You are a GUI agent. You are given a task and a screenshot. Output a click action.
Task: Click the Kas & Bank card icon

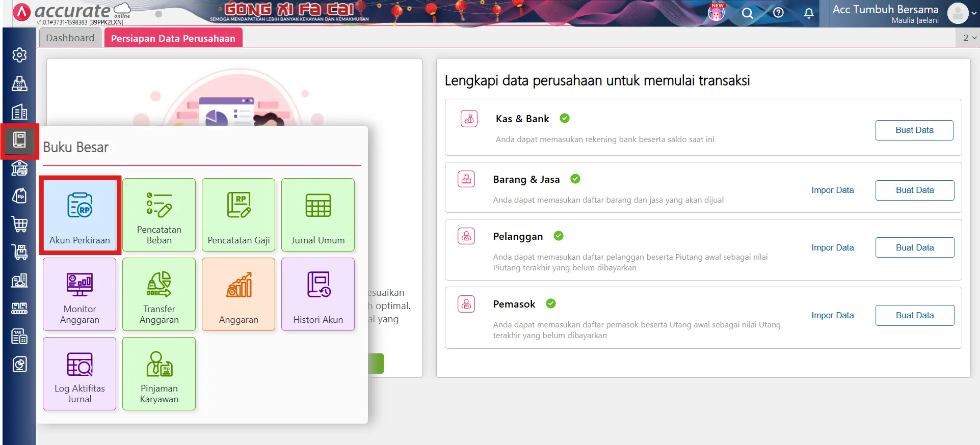point(469,119)
